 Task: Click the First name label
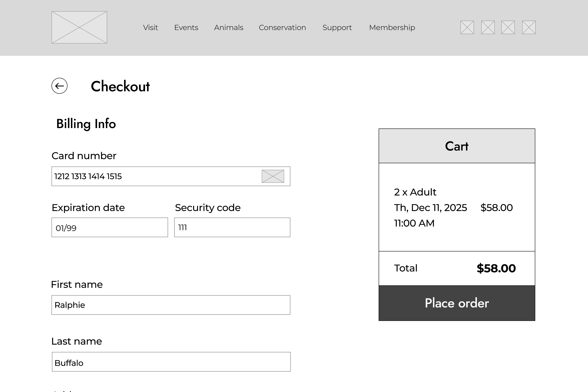(77, 285)
